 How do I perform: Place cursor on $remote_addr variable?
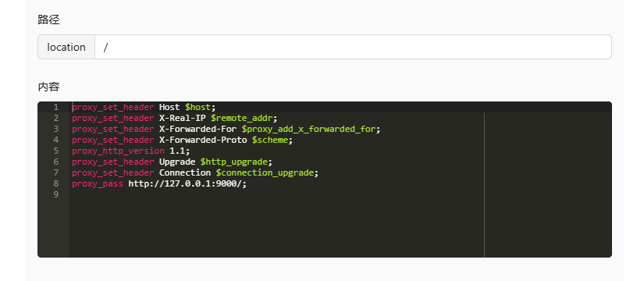tap(241, 119)
